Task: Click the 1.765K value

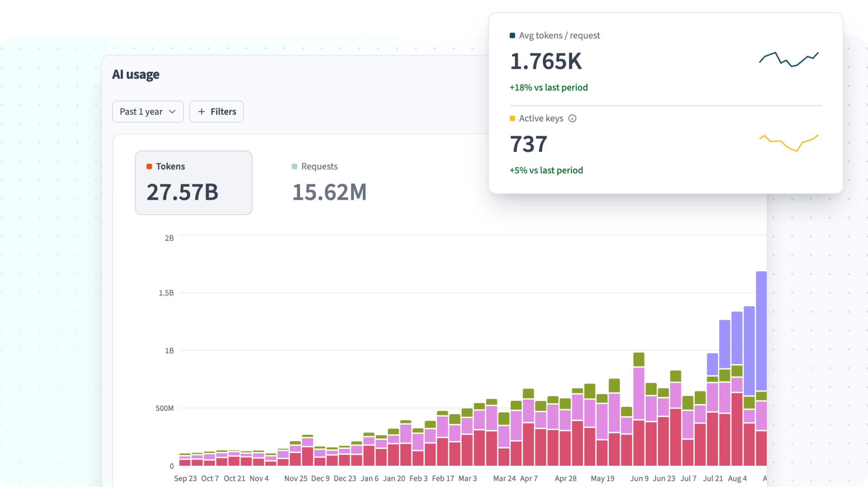Action: pyautogui.click(x=546, y=61)
